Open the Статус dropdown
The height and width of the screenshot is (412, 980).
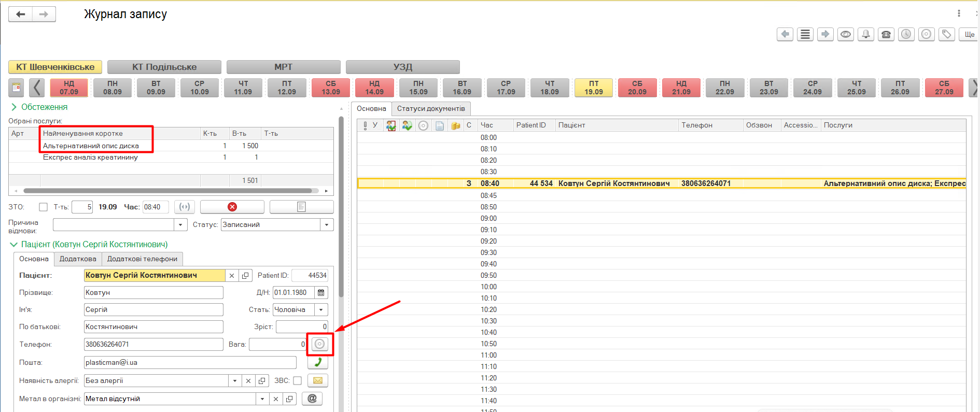click(x=327, y=225)
